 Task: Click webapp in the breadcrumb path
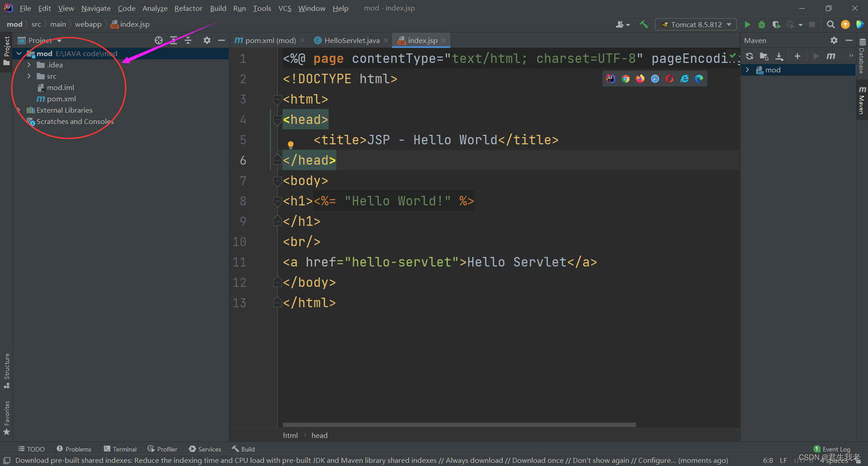pos(88,24)
